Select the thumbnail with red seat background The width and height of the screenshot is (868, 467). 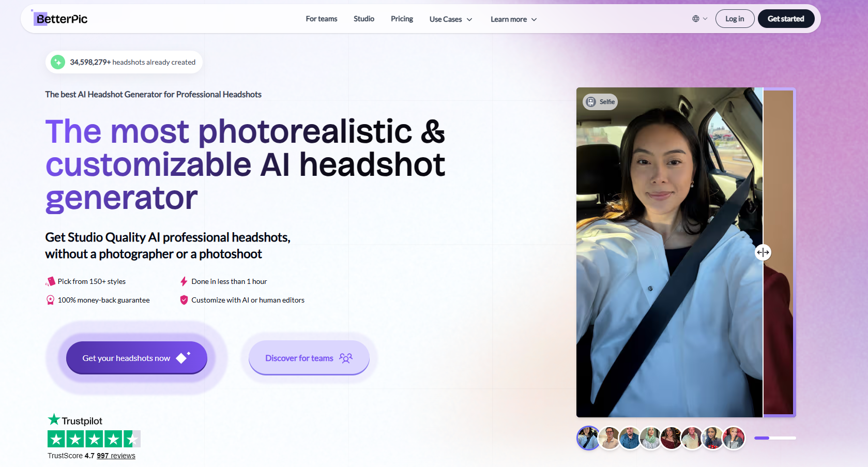[x=733, y=438]
